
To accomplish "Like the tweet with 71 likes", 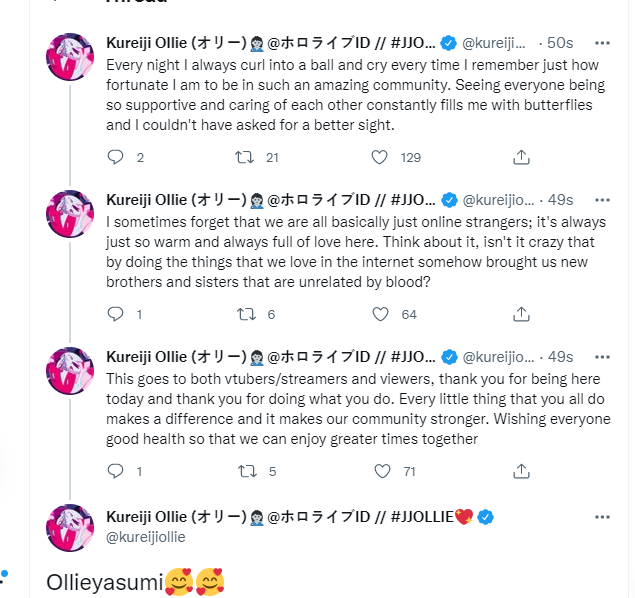I will tap(380, 471).
